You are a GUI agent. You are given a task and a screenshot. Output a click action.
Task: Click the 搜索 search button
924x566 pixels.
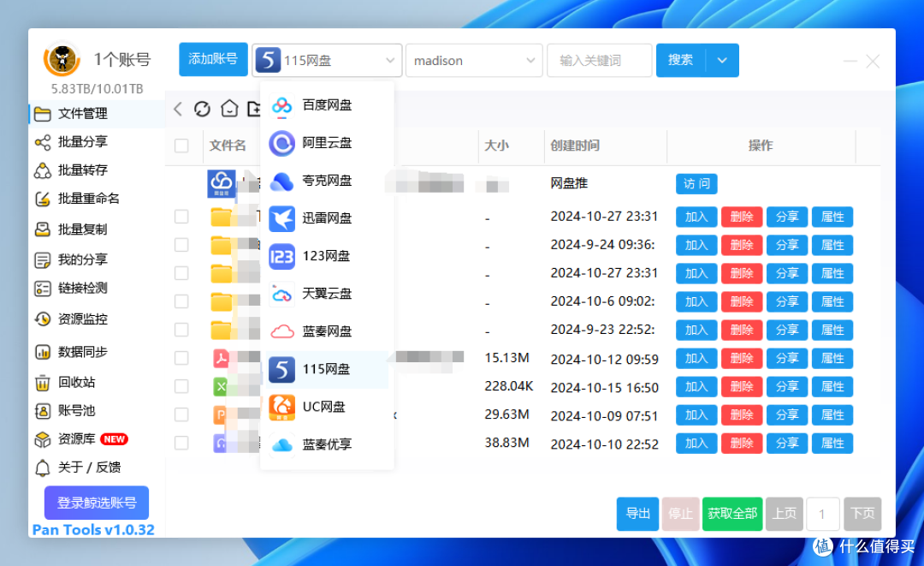pyautogui.click(x=681, y=60)
